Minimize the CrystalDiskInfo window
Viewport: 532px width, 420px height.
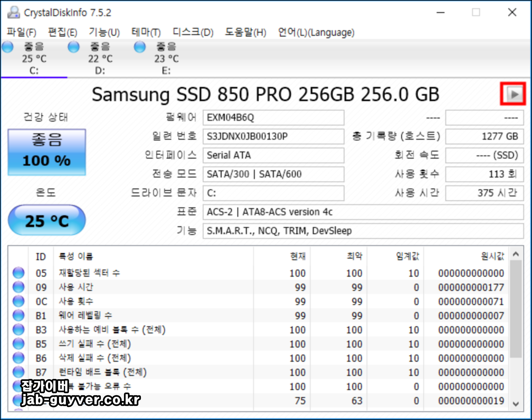(x=441, y=12)
